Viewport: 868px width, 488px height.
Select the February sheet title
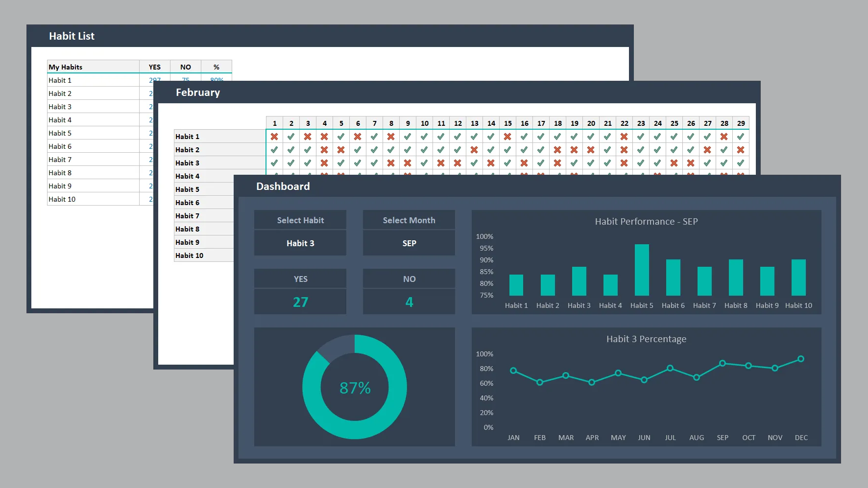coord(198,93)
